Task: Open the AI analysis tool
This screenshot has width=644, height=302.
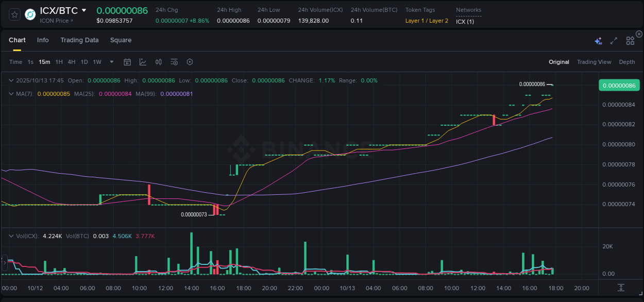Action: (598, 40)
